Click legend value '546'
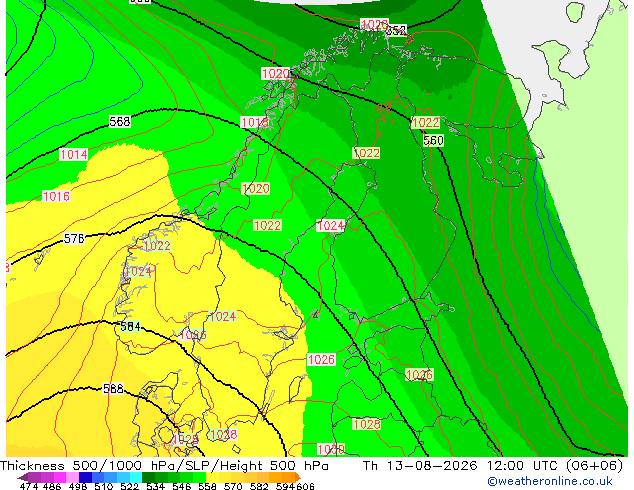 coord(182,486)
